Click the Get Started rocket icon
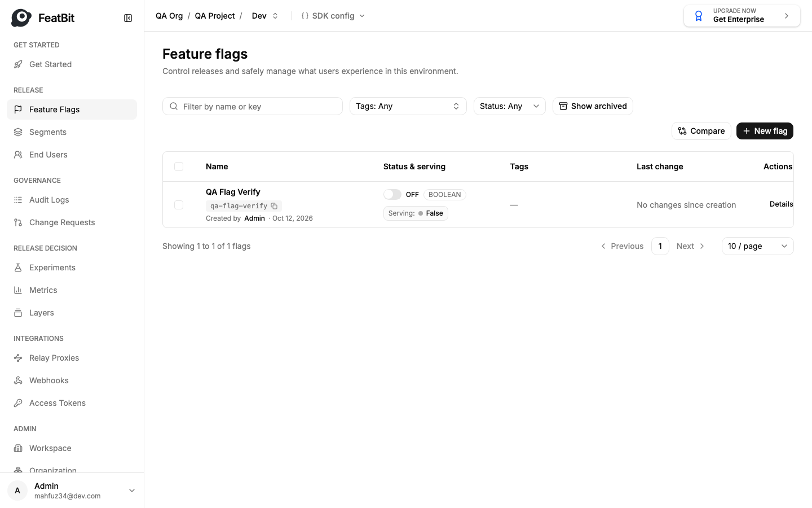 pyautogui.click(x=18, y=64)
